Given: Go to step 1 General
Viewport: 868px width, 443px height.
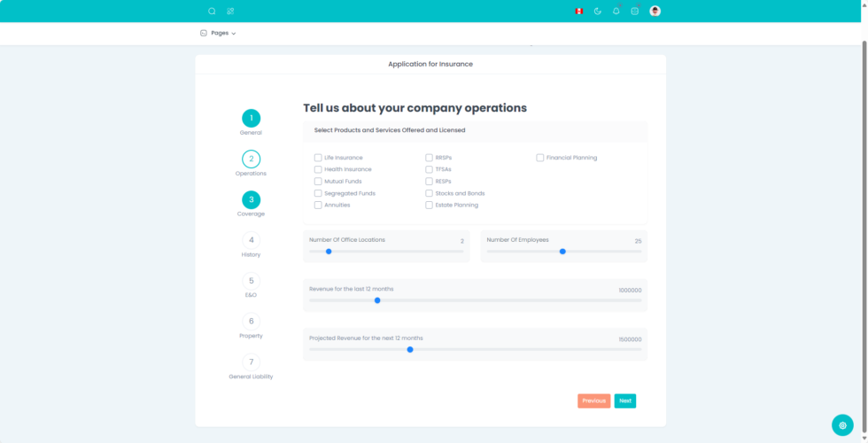Looking at the screenshot, I should coord(251,118).
